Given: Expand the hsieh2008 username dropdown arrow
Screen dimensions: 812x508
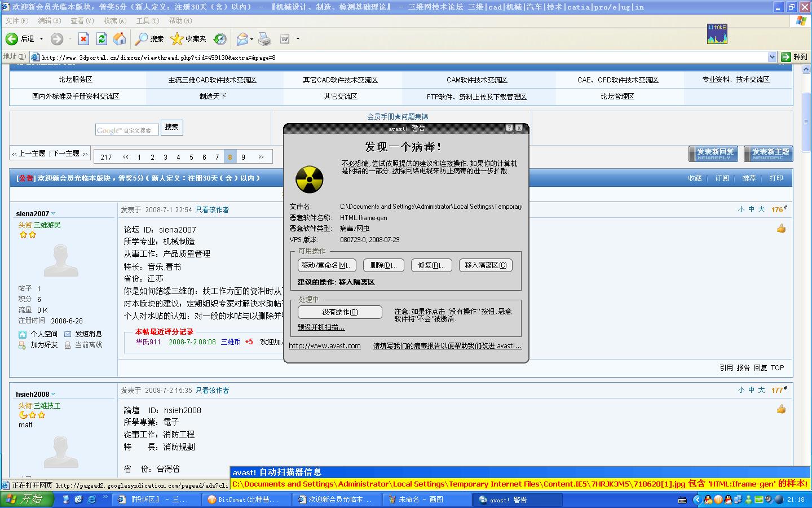Looking at the screenshot, I should 54,394.
